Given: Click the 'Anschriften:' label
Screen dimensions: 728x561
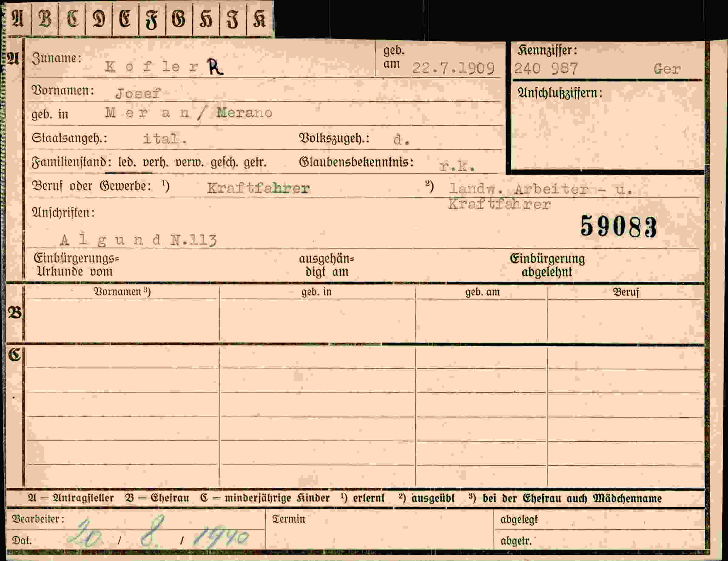Looking at the screenshot, I should (x=63, y=212).
